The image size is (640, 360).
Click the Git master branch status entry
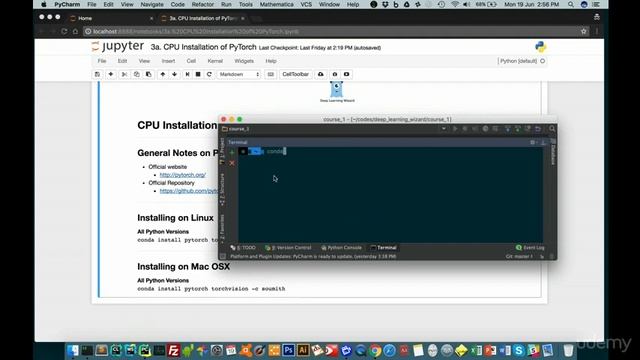(x=519, y=257)
